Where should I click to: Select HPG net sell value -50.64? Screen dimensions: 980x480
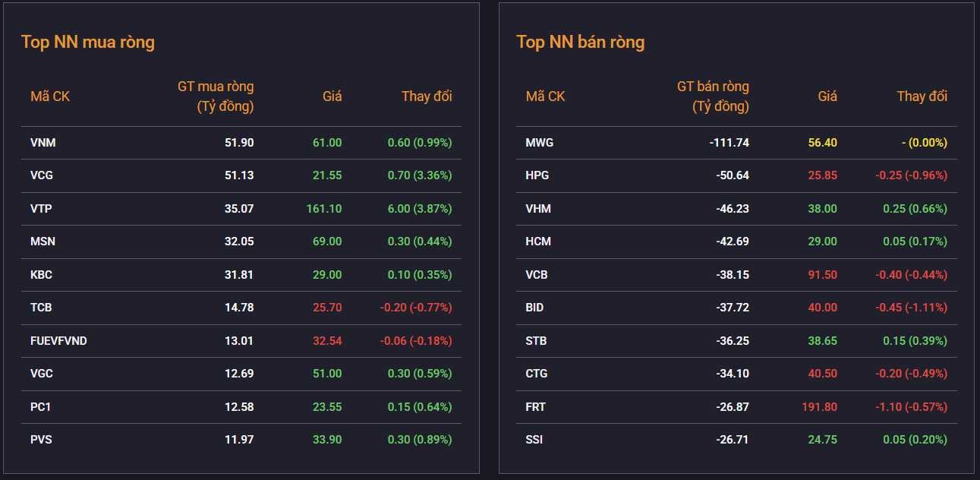point(733,175)
